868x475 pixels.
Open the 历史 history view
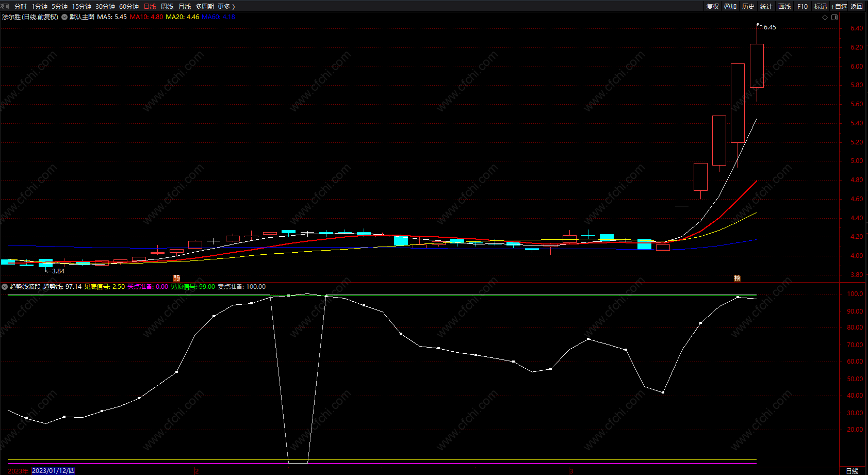(748, 7)
